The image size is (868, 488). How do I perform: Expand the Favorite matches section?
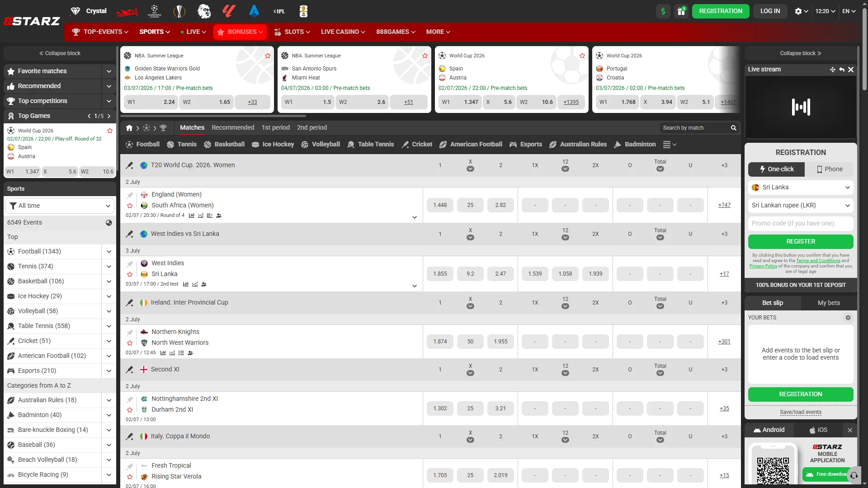click(x=109, y=71)
